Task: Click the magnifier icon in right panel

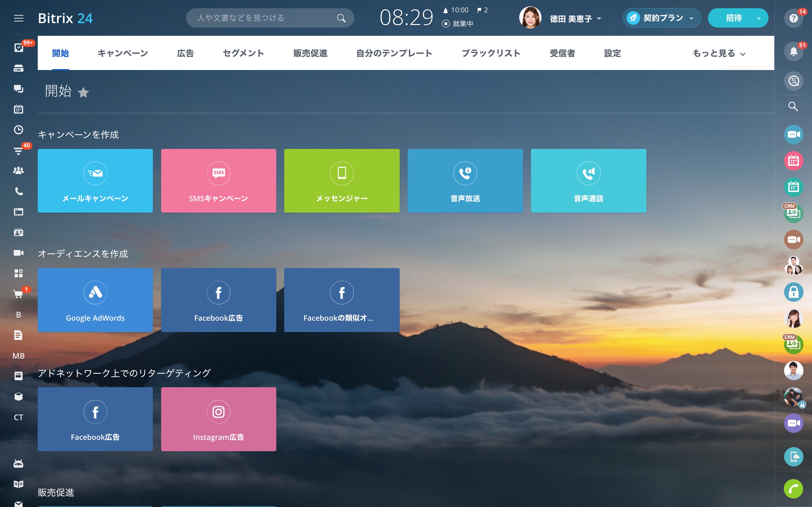Action: (x=793, y=107)
